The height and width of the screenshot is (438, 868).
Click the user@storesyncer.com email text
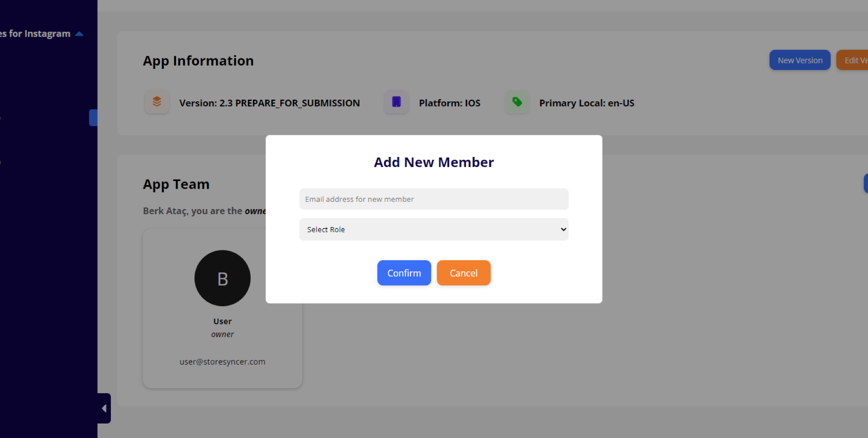[222, 362]
